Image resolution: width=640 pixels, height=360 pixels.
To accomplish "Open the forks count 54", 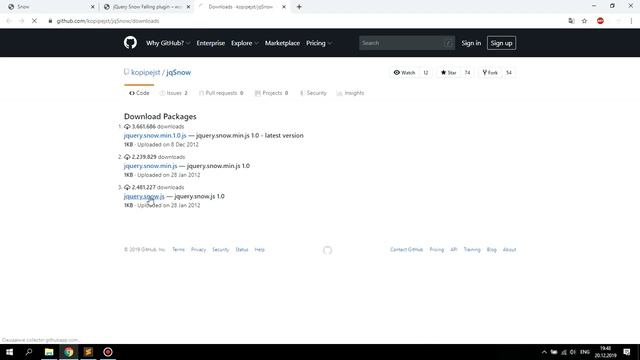I will (509, 73).
